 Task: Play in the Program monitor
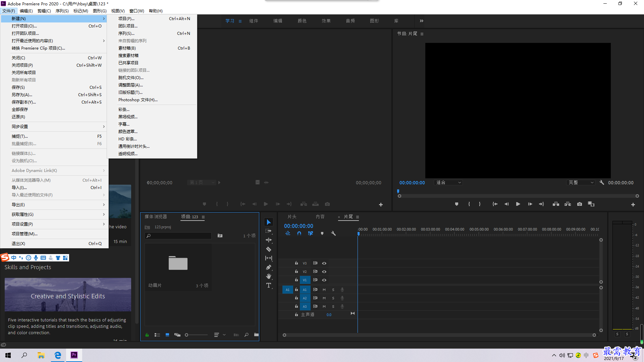(x=518, y=204)
